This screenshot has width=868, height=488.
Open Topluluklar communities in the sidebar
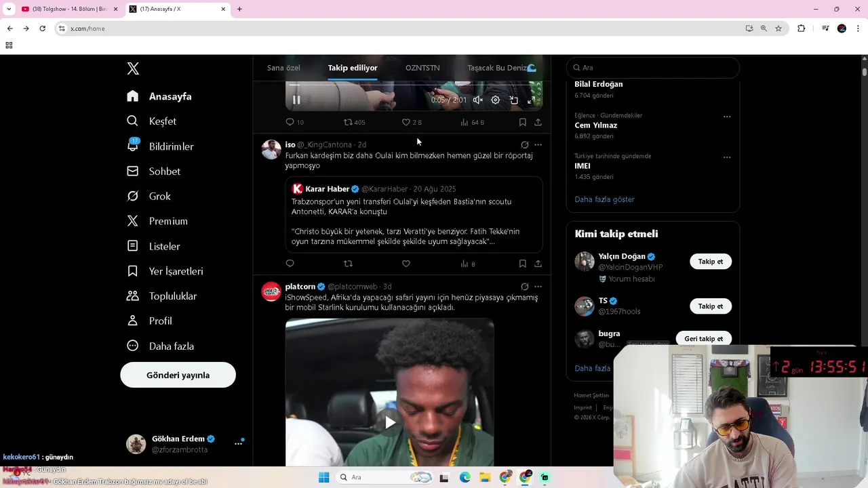pos(162,296)
